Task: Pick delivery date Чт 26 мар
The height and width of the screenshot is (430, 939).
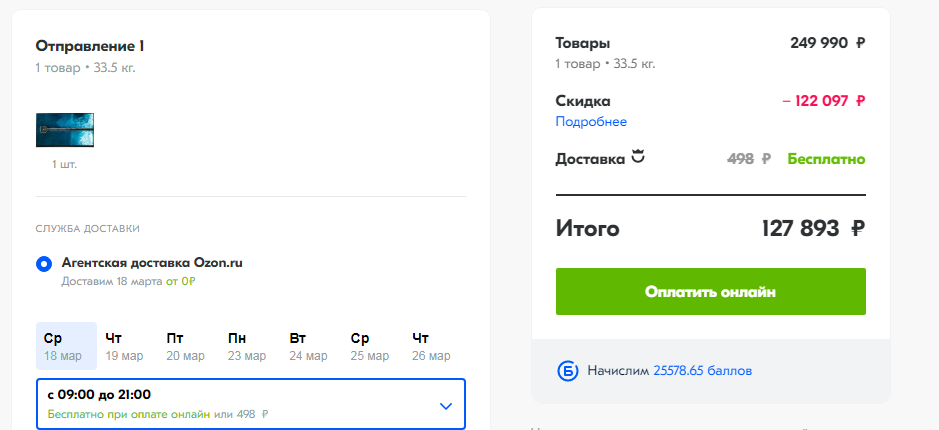Action: click(x=432, y=346)
